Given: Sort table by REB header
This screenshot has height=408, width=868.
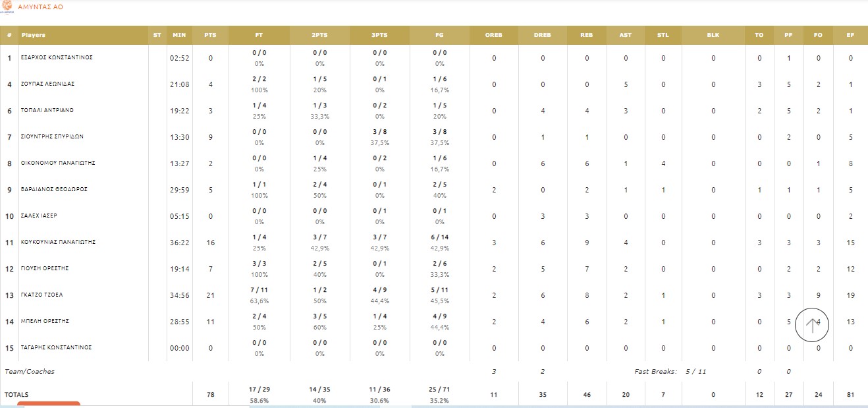Looking at the screenshot, I should tap(585, 35).
